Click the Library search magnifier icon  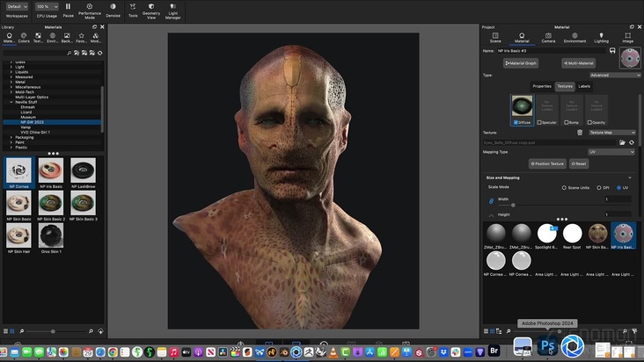(69, 53)
